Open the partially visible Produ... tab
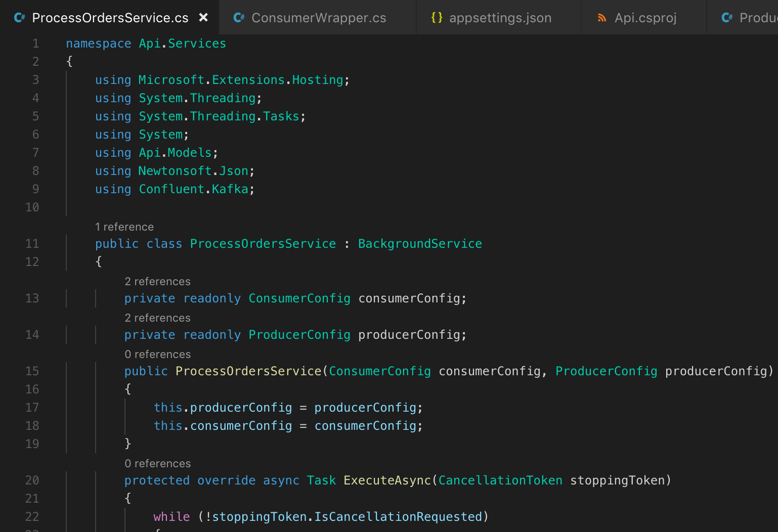This screenshot has height=532, width=778. pos(743,18)
